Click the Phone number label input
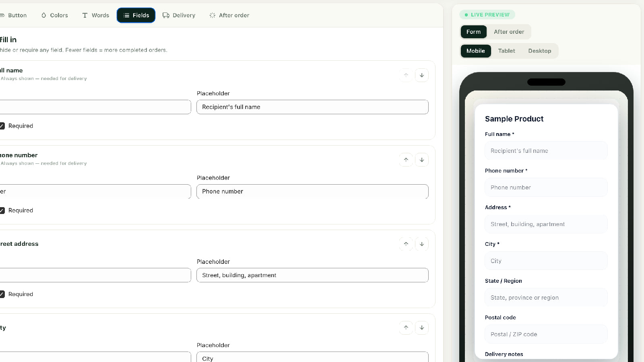Viewport: 644px width, 362px height. (95, 191)
